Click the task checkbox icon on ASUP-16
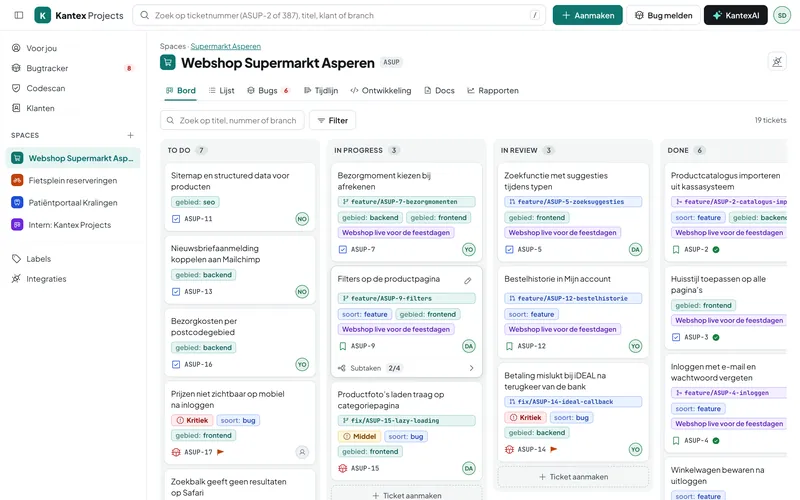 tap(176, 364)
